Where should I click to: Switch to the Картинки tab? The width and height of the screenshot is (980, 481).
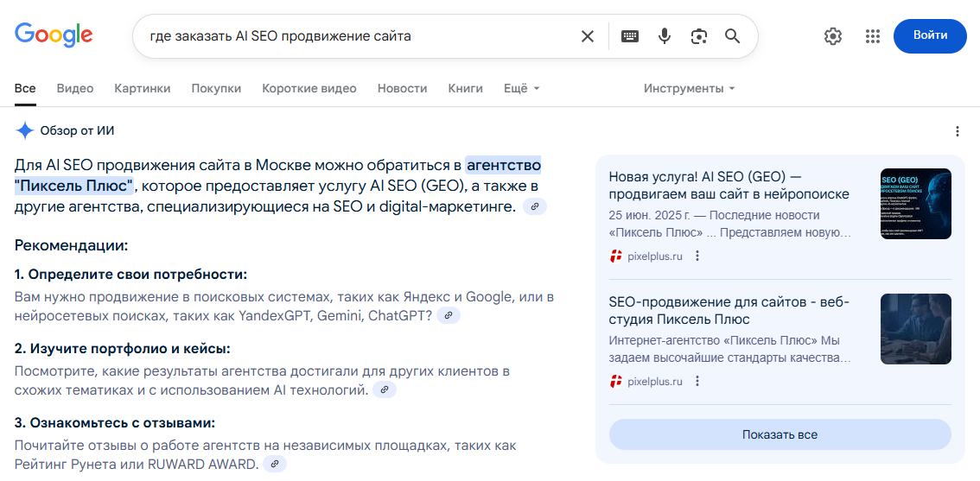tap(143, 89)
